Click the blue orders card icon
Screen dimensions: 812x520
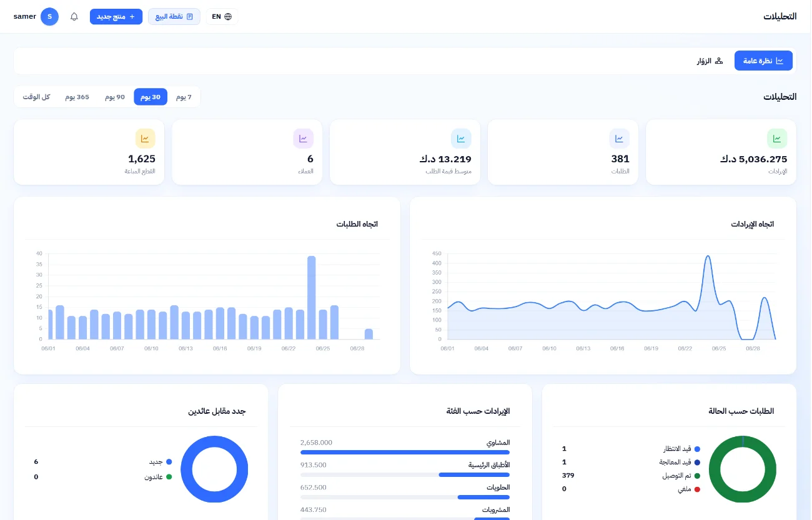(x=619, y=139)
